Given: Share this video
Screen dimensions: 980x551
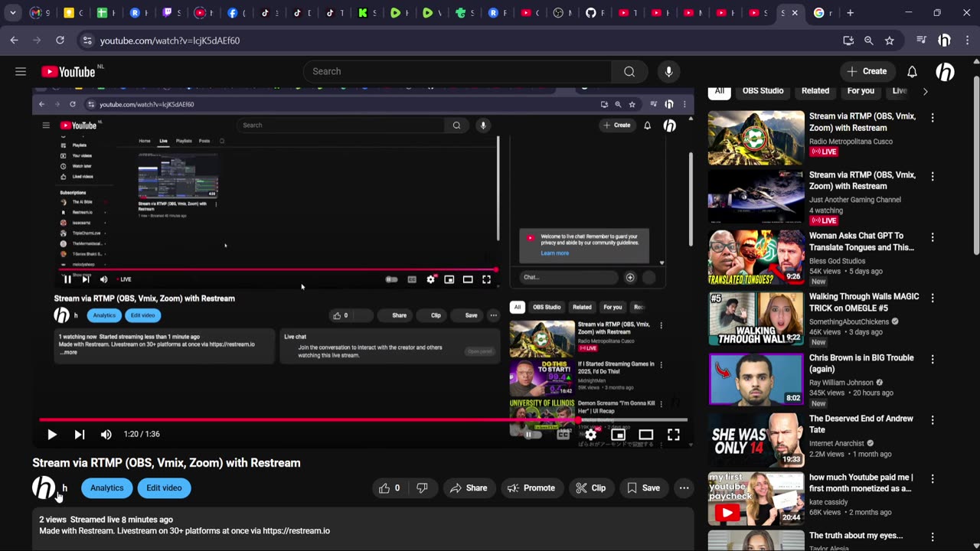Looking at the screenshot, I should pyautogui.click(x=469, y=487).
